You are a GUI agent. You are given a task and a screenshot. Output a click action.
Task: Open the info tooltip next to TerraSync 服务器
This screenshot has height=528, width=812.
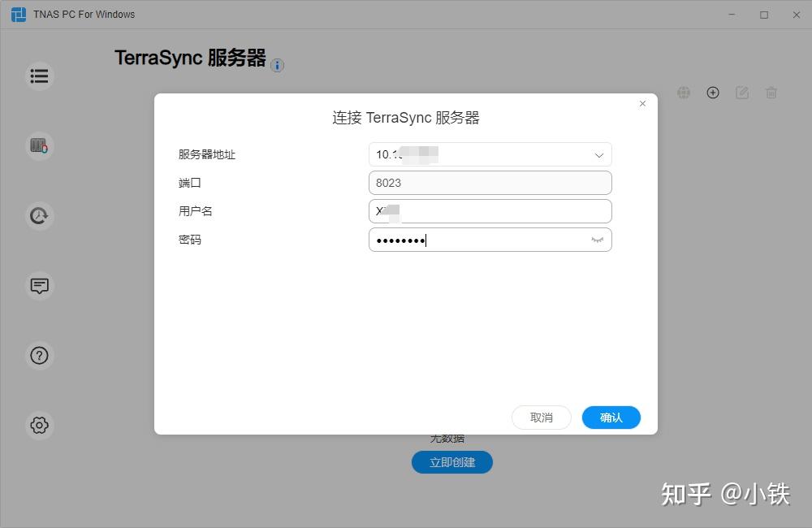[277, 66]
